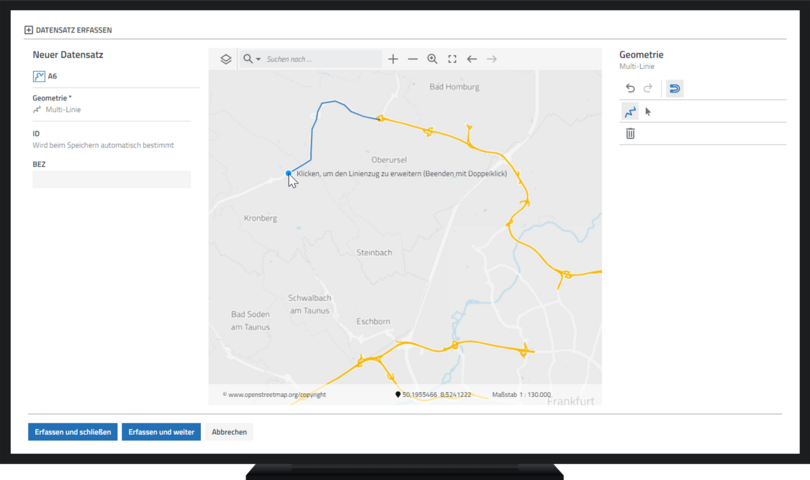Screen dimensions: 810x480
Task: Click the 'Steinbach' map label
Action: pos(374,253)
